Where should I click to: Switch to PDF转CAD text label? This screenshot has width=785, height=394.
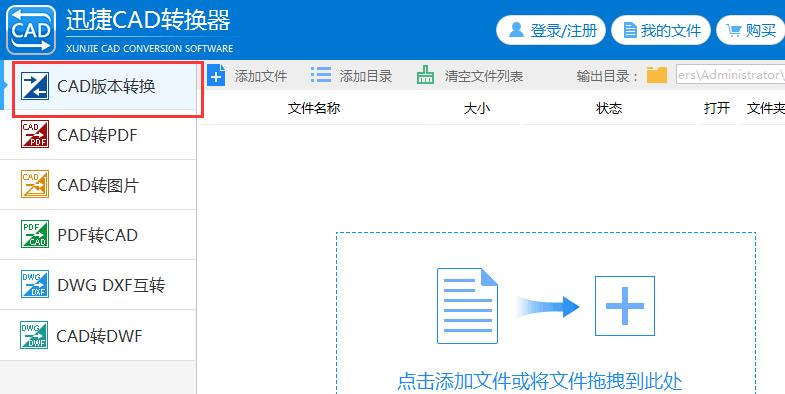[98, 235]
